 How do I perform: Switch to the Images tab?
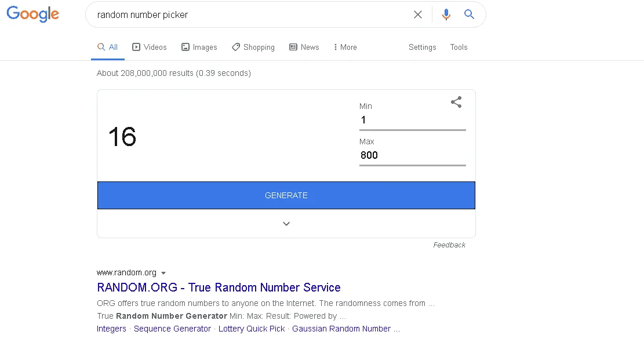[x=199, y=47]
